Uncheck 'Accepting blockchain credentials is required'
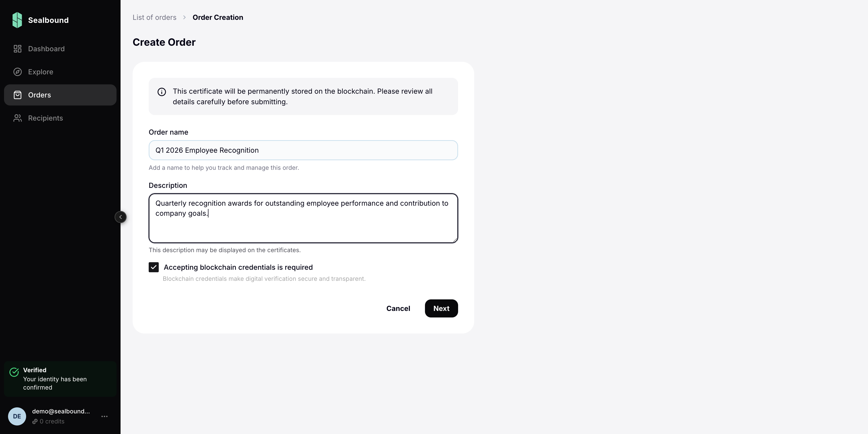The height and width of the screenshot is (434, 868). point(154,267)
